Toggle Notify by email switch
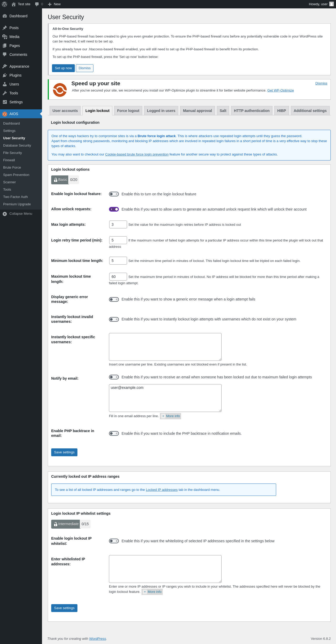Image resolution: width=336 pixels, height=644 pixels. [114, 377]
